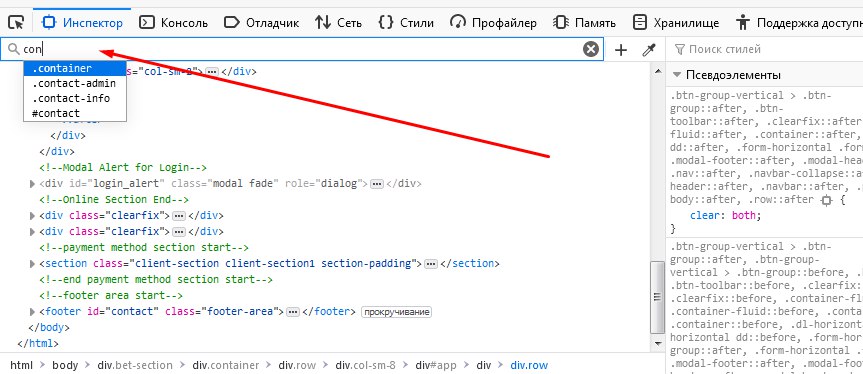863x374 pixels.
Task: Click the last div.row breadcrumb
Action: coord(529,365)
